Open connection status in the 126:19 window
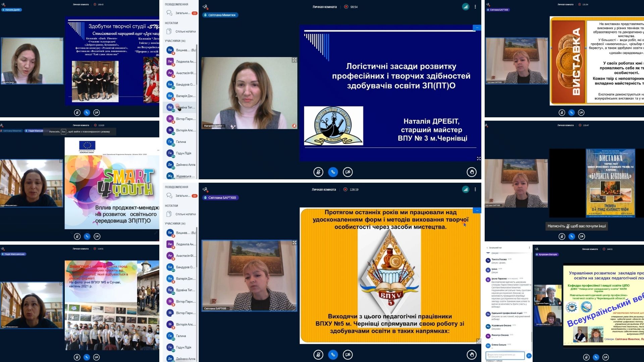Screen dimensions: 644x362 pos(466,189)
